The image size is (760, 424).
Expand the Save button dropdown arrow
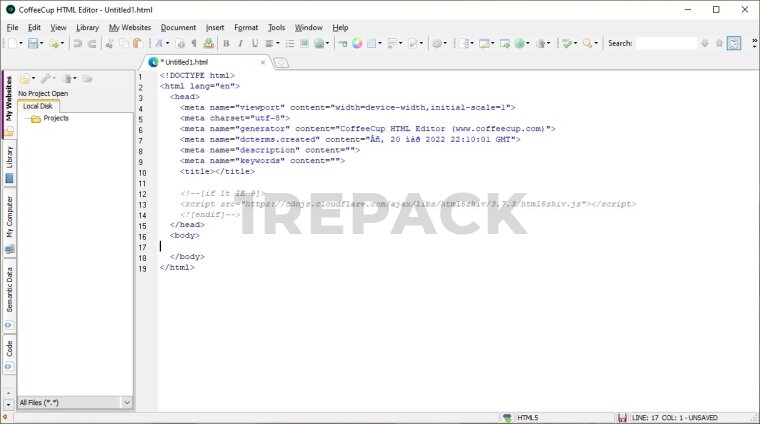(43, 44)
